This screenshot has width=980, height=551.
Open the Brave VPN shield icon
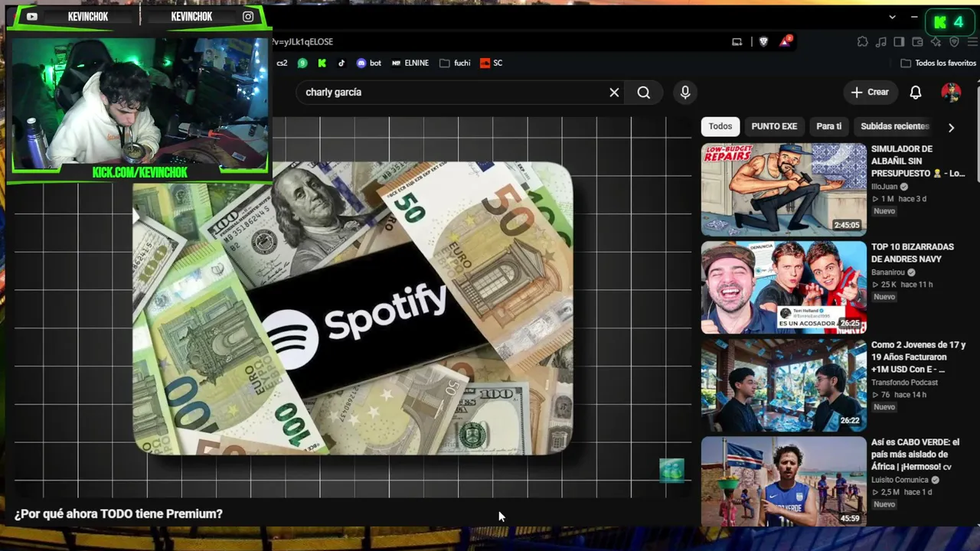click(x=954, y=41)
